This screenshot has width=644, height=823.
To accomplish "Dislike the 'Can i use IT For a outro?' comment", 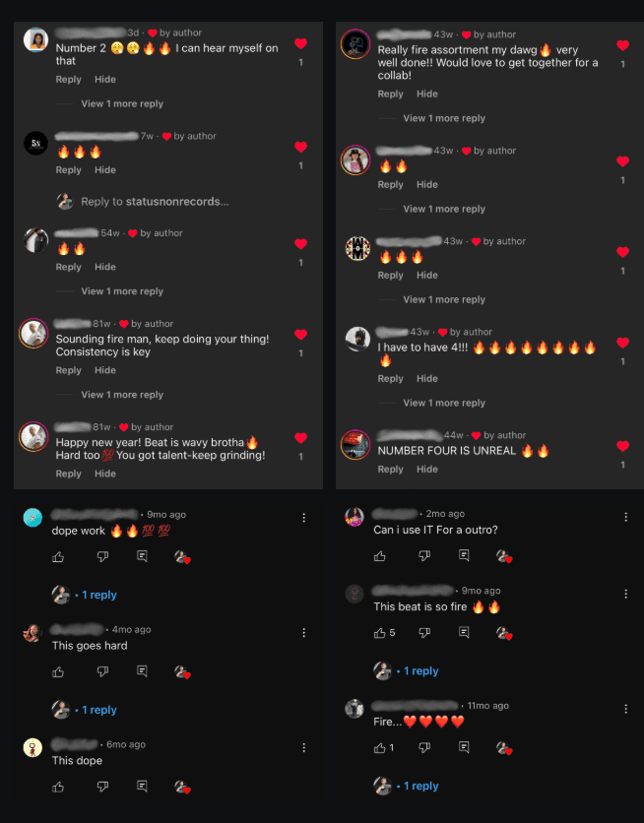I will pos(424,556).
